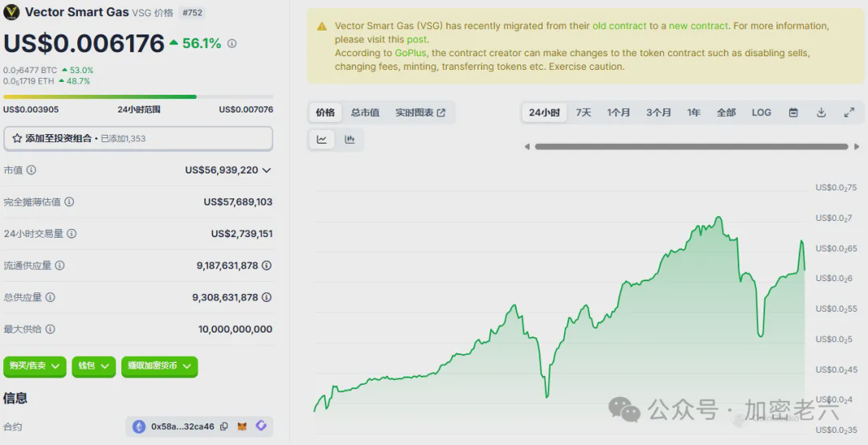
Task: Click the US$0.007076 range high value
Action: point(246,109)
